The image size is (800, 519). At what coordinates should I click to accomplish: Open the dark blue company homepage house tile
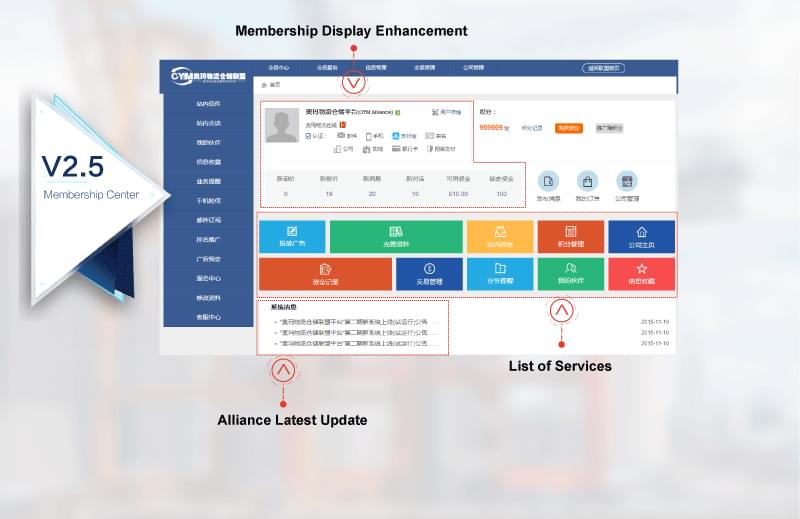(641, 237)
